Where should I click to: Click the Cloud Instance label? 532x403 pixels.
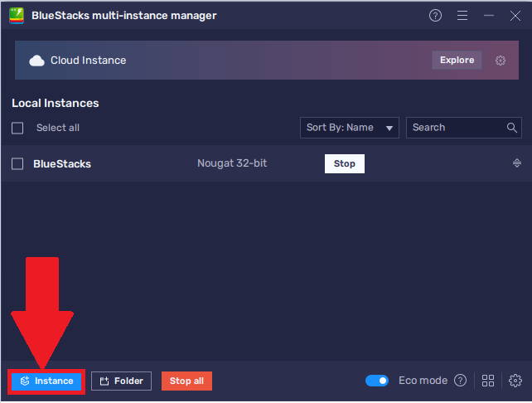coord(88,61)
